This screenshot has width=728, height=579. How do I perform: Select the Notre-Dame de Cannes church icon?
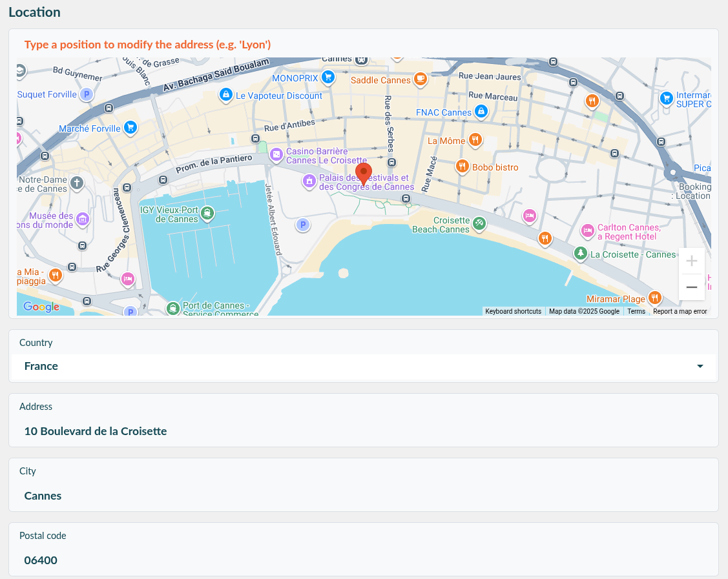click(x=77, y=183)
